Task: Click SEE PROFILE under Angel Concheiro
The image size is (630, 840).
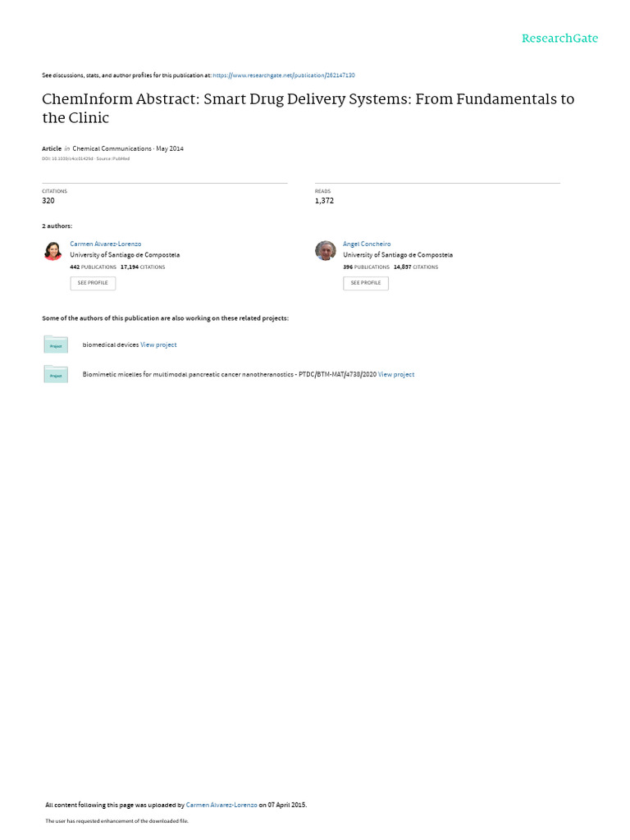Action: point(366,283)
